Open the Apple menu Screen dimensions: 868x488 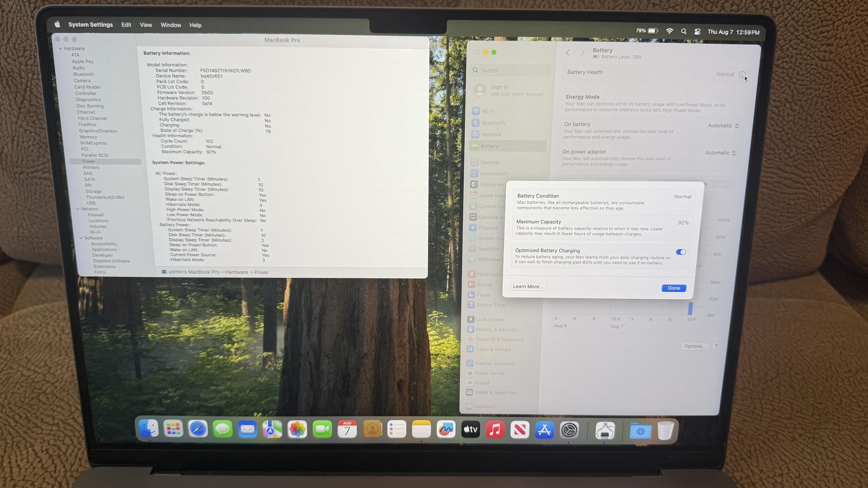coord(57,24)
